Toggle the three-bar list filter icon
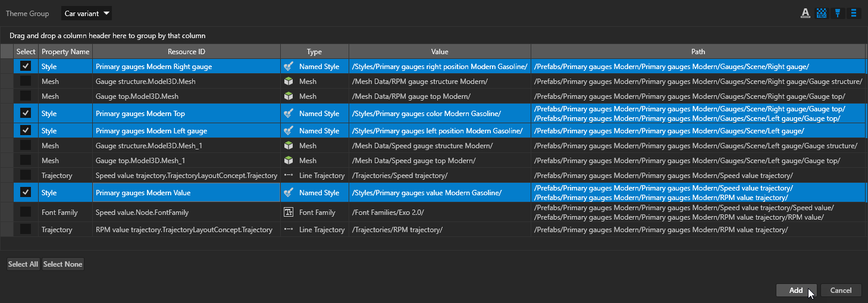868x303 pixels. 854,13
